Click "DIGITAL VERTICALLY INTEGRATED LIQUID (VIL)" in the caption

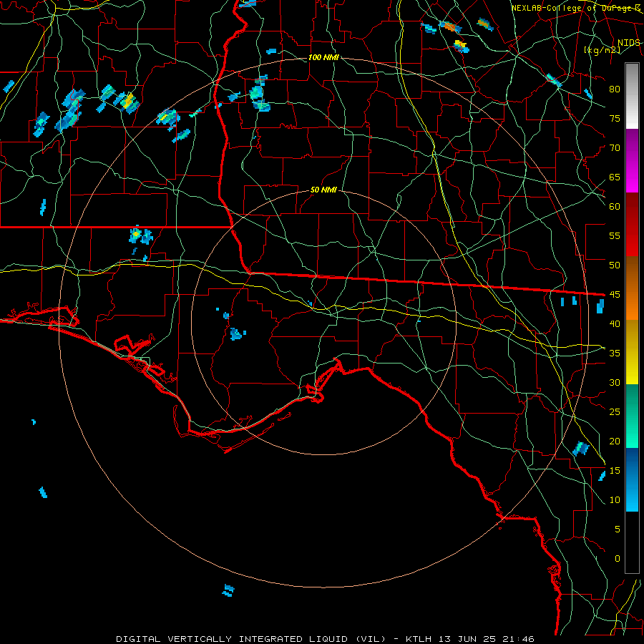(x=251, y=639)
